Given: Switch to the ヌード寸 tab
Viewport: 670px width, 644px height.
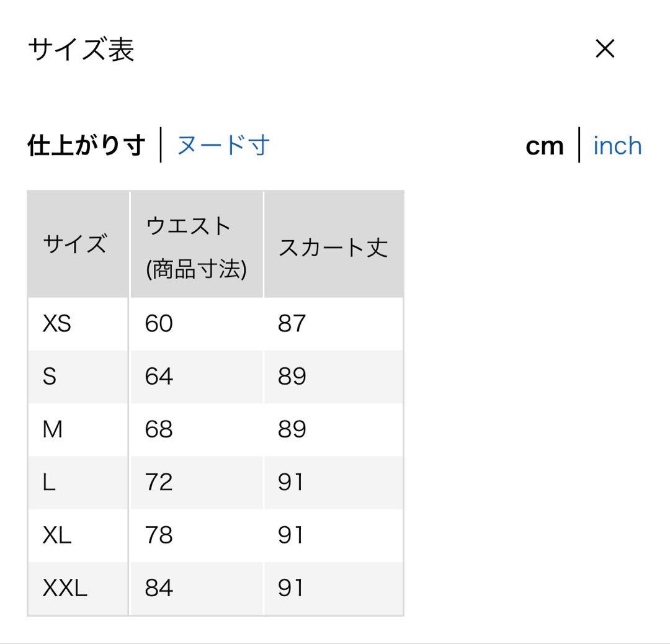Looking at the screenshot, I should click(223, 145).
